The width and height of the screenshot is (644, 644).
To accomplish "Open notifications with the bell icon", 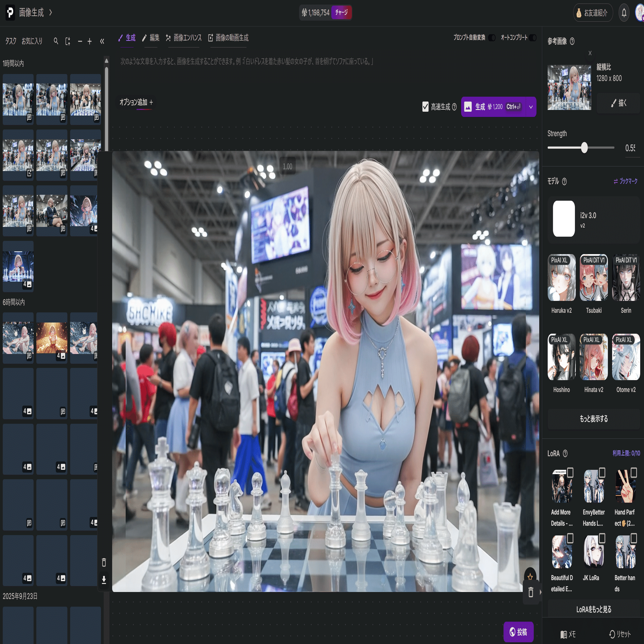I will pos(624,13).
